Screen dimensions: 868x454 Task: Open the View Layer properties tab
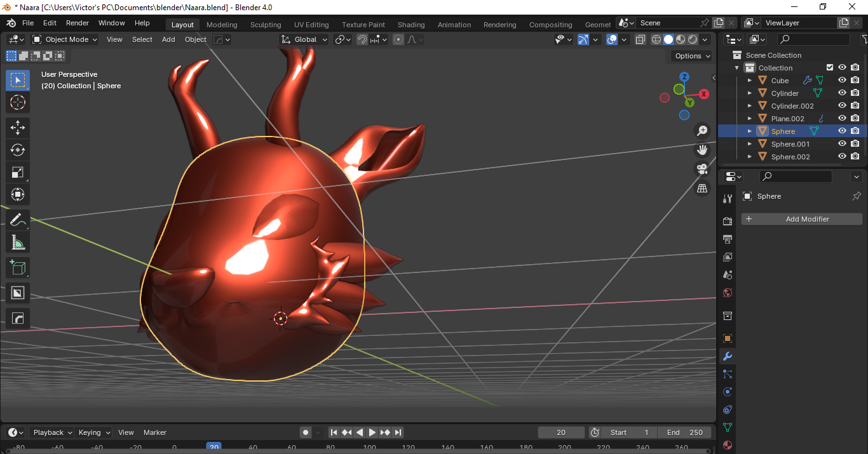(x=728, y=257)
